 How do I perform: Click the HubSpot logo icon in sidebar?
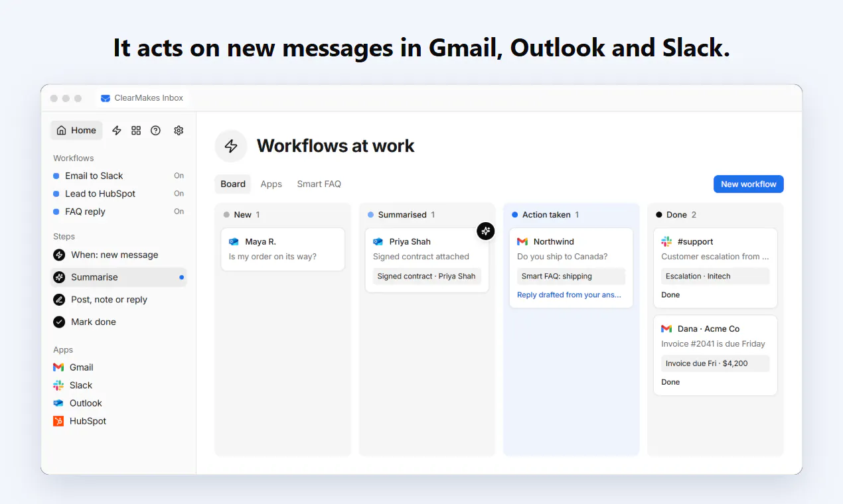click(x=58, y=421)
